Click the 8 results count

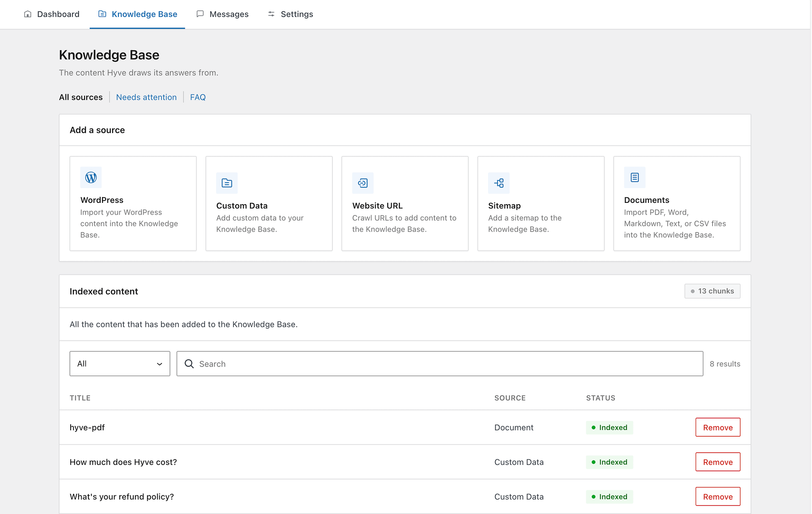click(x=725, y=364)
